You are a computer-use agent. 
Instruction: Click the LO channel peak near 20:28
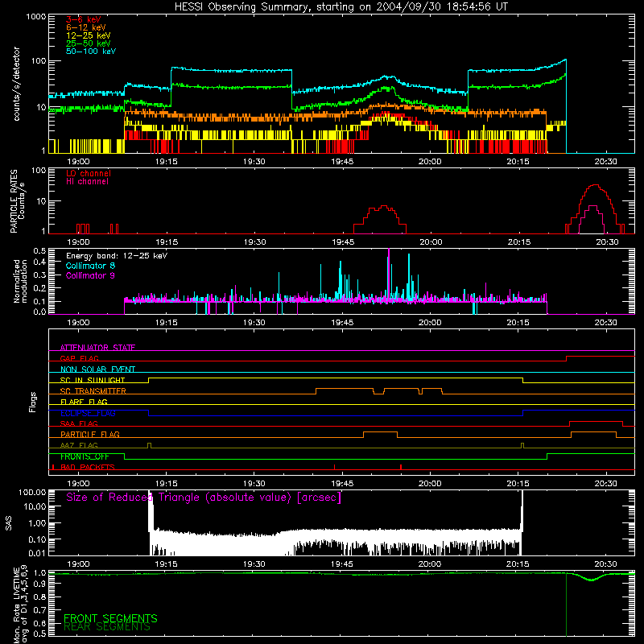594,186
